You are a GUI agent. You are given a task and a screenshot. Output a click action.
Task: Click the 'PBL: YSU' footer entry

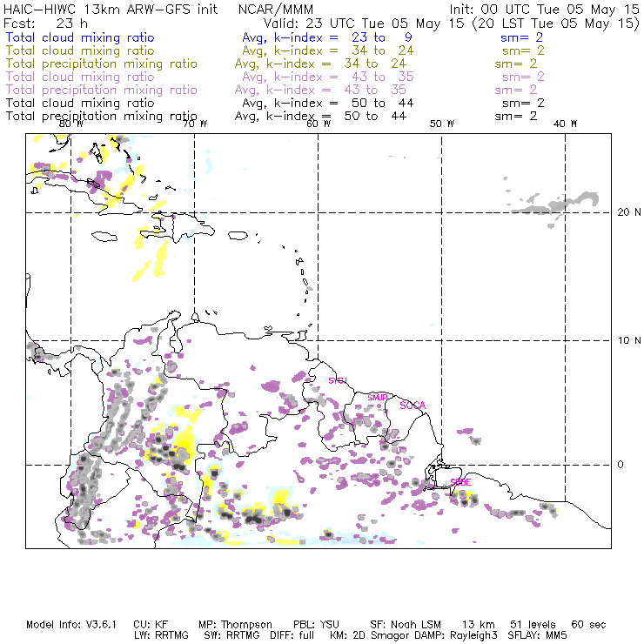(x=316, y=625)
